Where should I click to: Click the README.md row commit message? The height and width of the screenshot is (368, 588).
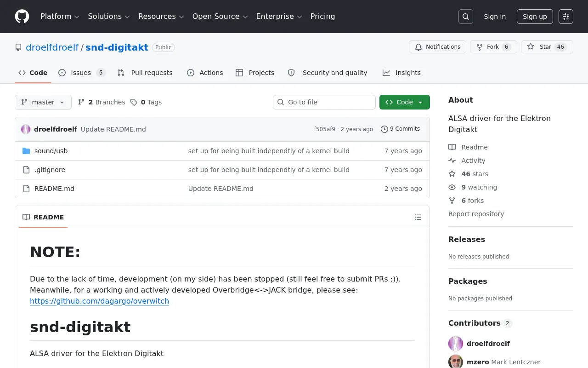click(221, 189)
